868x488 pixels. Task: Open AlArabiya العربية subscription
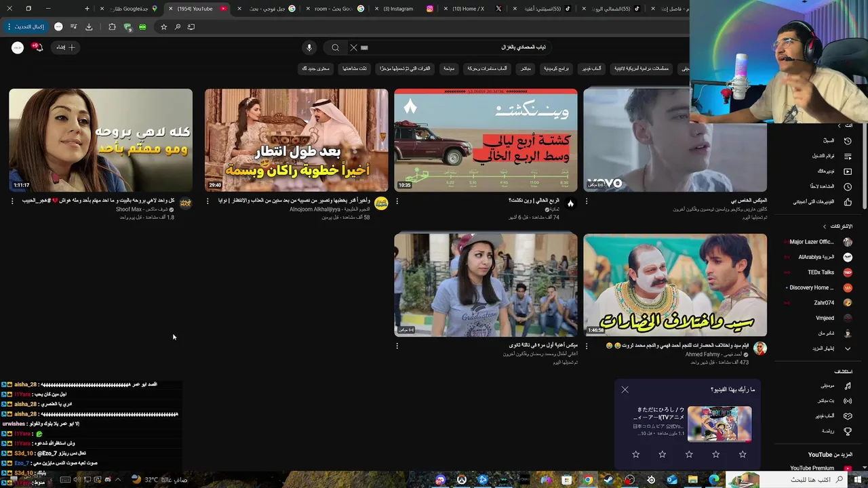point(817,258)
